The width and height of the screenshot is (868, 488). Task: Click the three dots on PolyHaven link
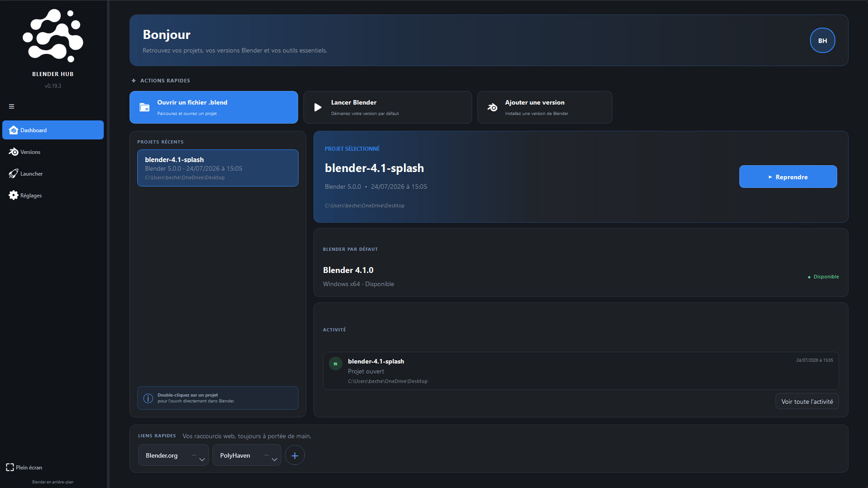point(266,455)
